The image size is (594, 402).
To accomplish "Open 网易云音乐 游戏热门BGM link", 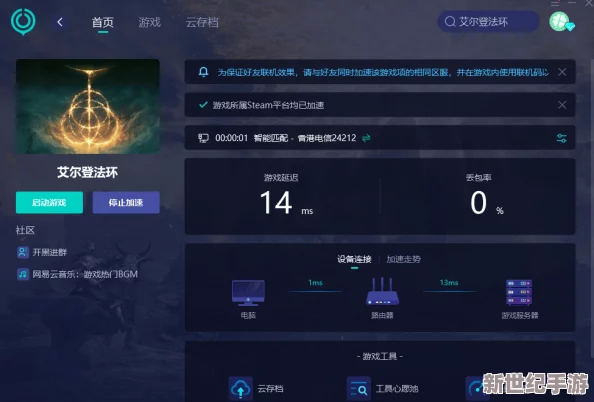I will point(85,274).
